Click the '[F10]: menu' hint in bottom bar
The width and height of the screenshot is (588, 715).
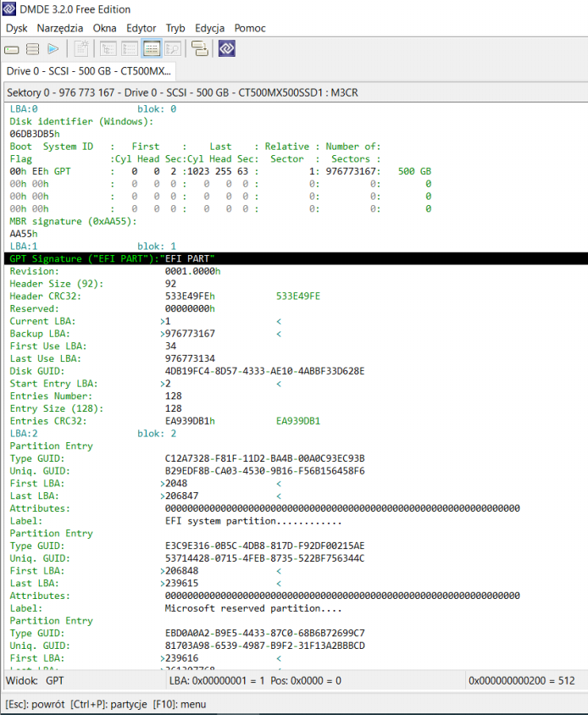click(x=180, y=705)
